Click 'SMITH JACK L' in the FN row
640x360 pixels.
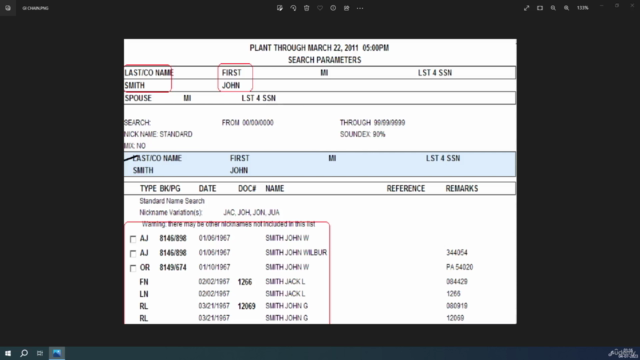pos(285,282)
